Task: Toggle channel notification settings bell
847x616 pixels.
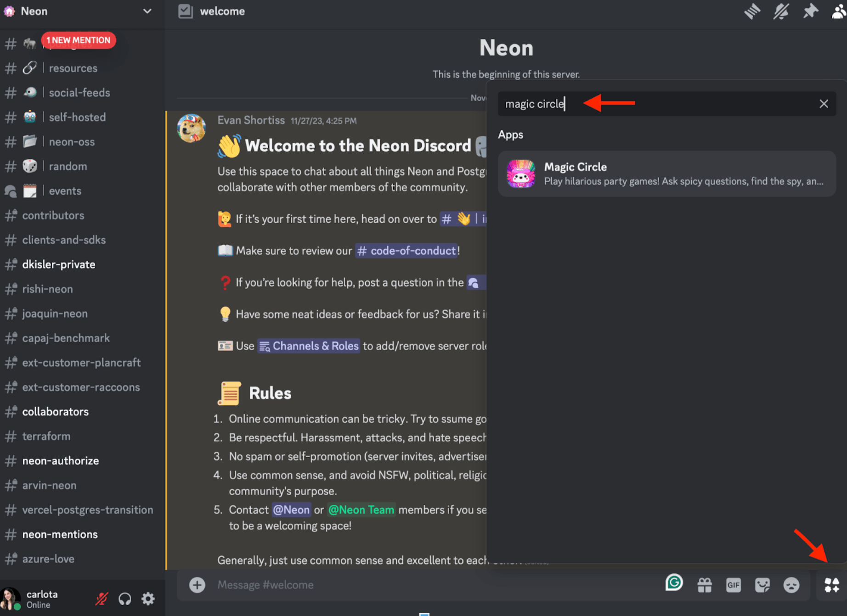Action: pos(781,11)
